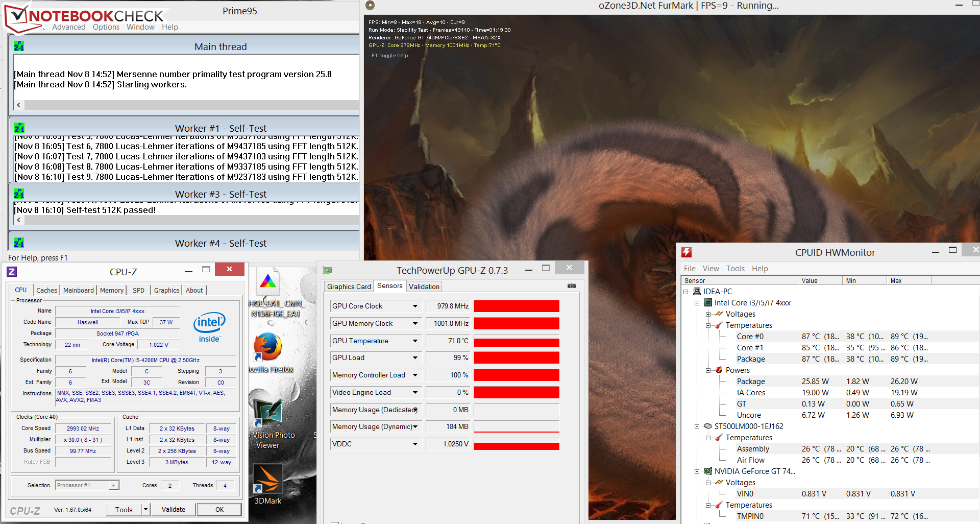The image size is (980, 524).
Task: Click the HWMonitor title bar lightning icon
Action: pyautogui.click(x=687, y=252)
